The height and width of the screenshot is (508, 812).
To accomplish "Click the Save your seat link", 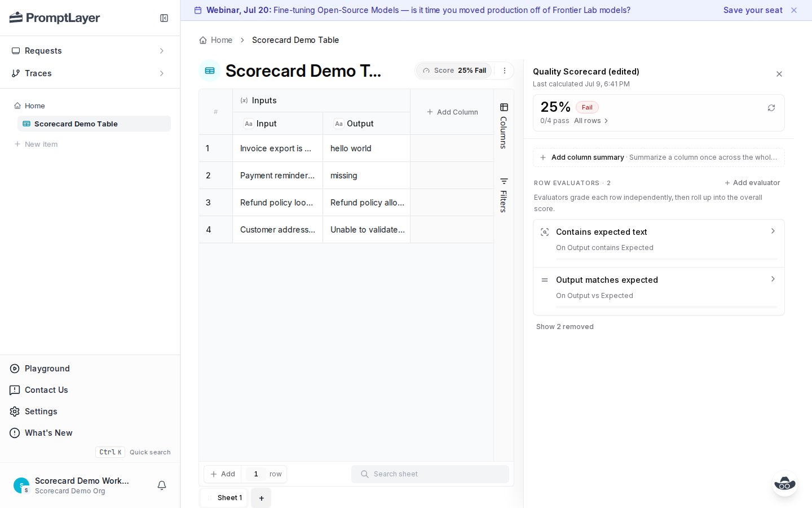I will tap(753, 10).
